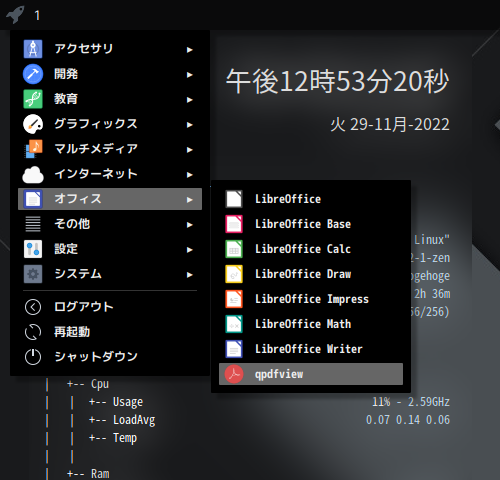Viewport: 500px width, 480px height.
Task: Click the 教育 DNA icon
Action: [33, 99]
